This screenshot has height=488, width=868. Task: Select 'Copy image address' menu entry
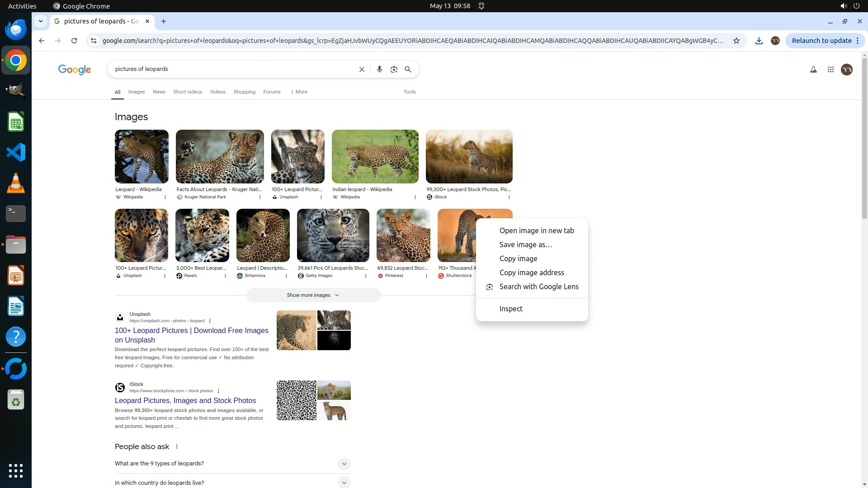tap(531, 272)
